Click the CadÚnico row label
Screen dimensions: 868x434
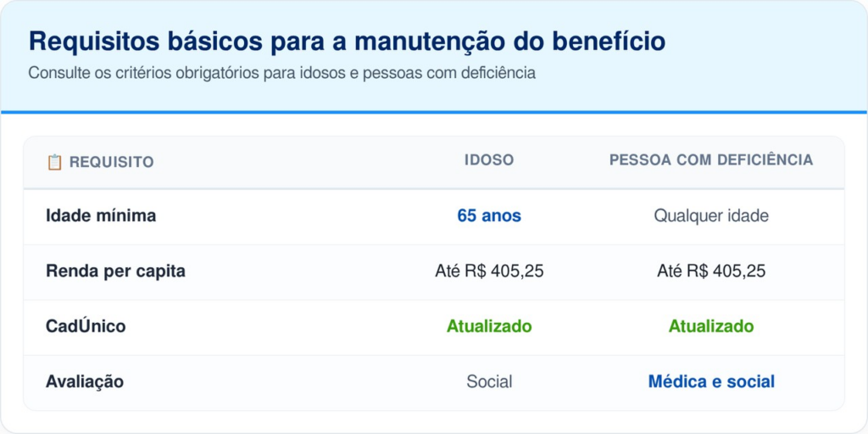click(86, 326)
